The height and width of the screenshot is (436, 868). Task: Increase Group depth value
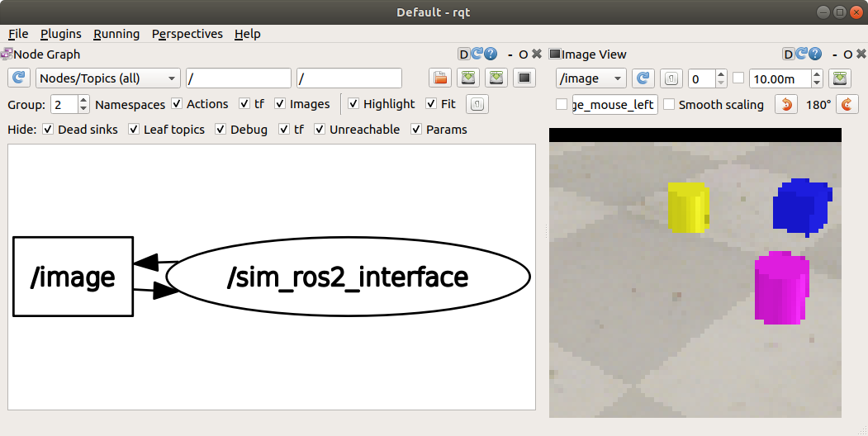pyautogui.click(x=83, y=100)
